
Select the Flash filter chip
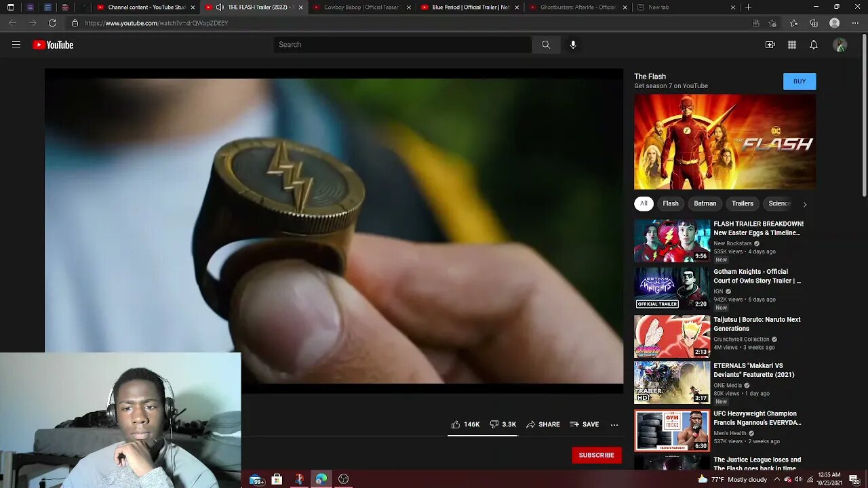coord(671,203)
